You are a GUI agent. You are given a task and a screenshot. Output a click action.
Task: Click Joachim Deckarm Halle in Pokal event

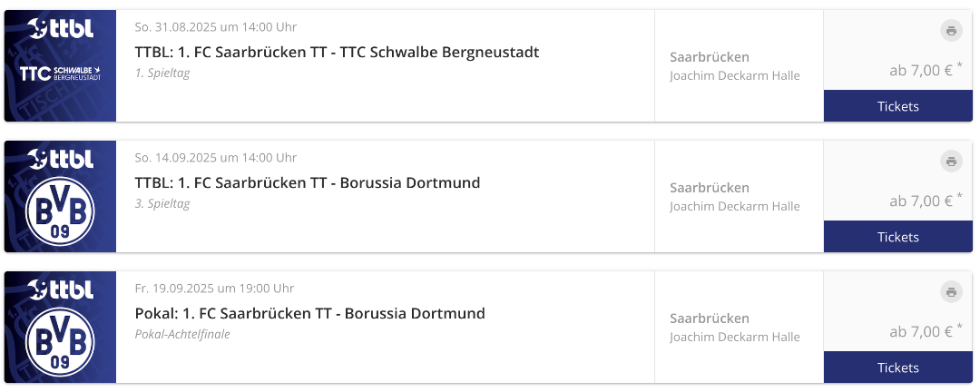point(735,337)
